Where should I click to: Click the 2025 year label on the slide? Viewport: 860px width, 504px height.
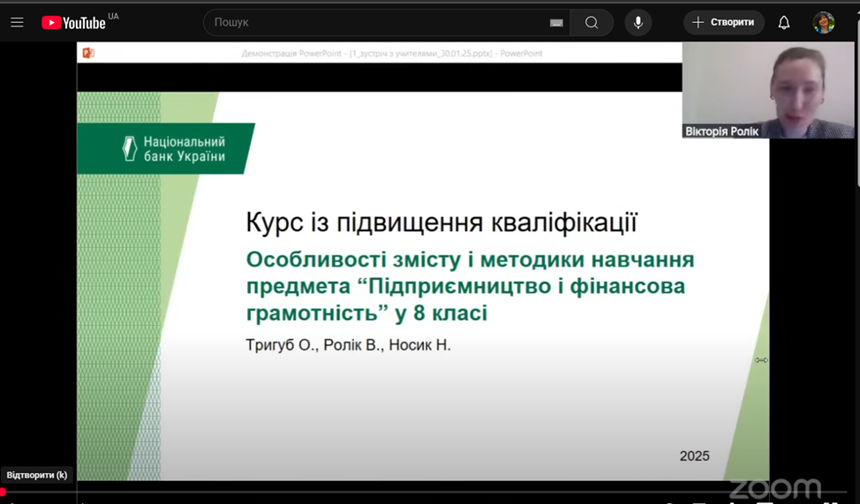694,456
